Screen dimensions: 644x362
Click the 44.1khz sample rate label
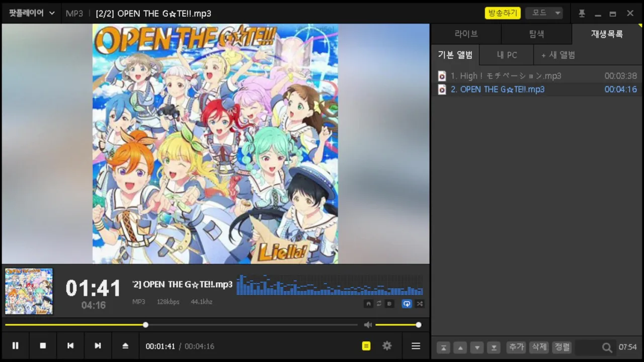tap(201, 302)
